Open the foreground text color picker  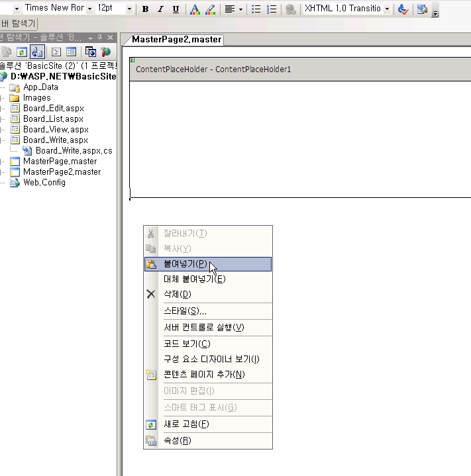pyautogui.click(x=195, y=9)
